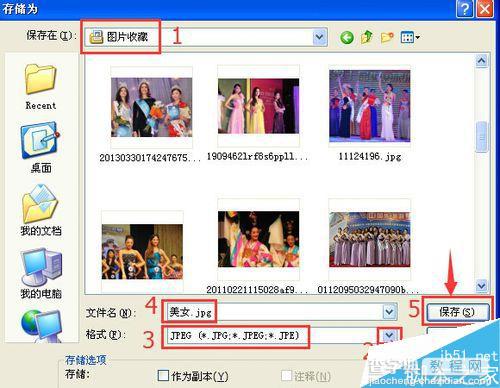
Task: Open 我的电脑 in the sidebar
Action: (x=41, y=273)
